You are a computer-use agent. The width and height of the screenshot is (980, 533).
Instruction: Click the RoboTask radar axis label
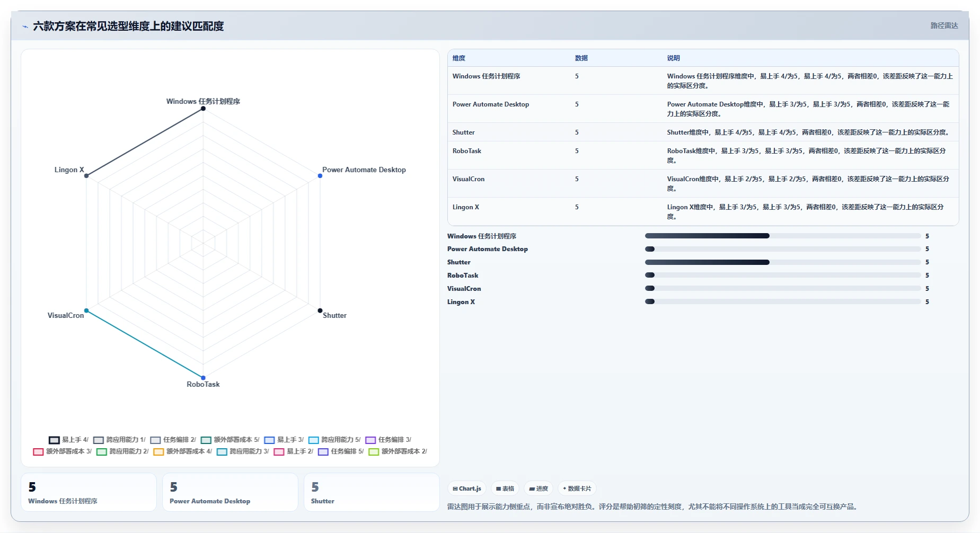[x=203, y=384]
